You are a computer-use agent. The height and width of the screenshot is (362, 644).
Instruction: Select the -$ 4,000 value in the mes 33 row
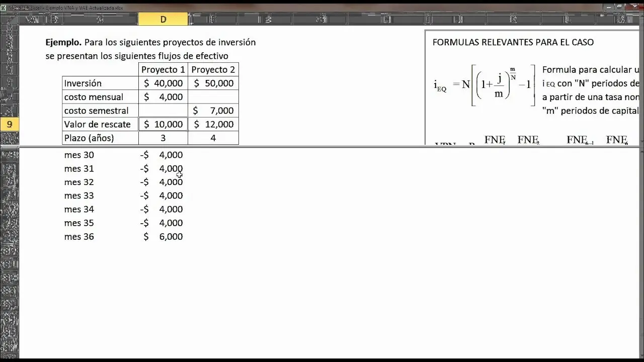point(162,196)
